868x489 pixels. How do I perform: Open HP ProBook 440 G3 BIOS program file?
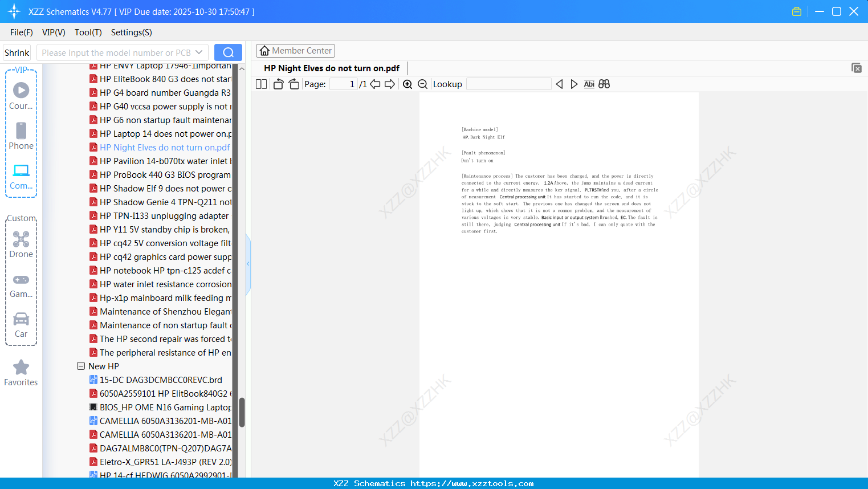coord(161,175)
